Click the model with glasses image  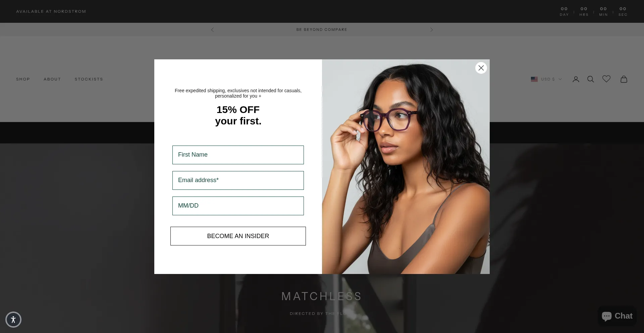tap(406, 167)
